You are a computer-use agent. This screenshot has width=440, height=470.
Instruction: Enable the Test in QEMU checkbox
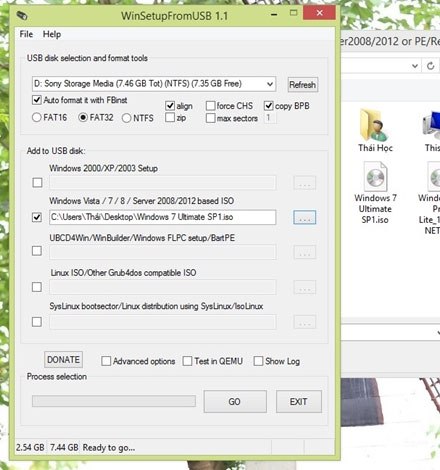[x=187, y=361]
